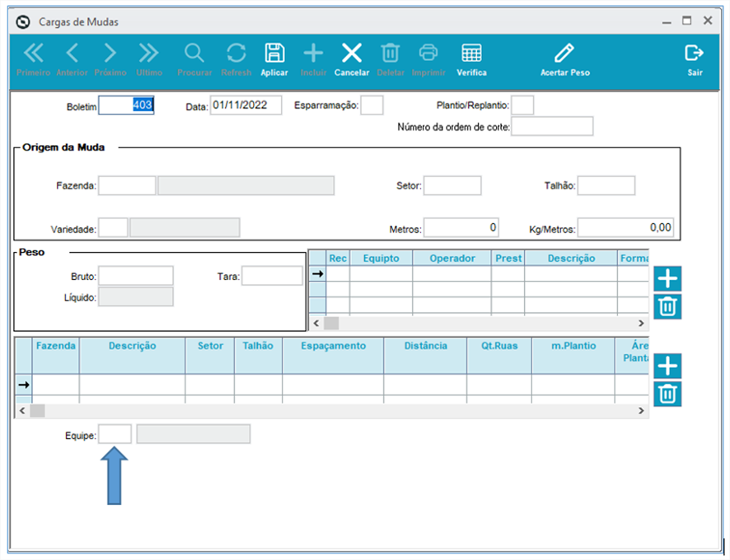Click the Plantio/Replantio field
The width and height of the screenshot is (730, 560).
pyautogui.click(x=522, y=105)
